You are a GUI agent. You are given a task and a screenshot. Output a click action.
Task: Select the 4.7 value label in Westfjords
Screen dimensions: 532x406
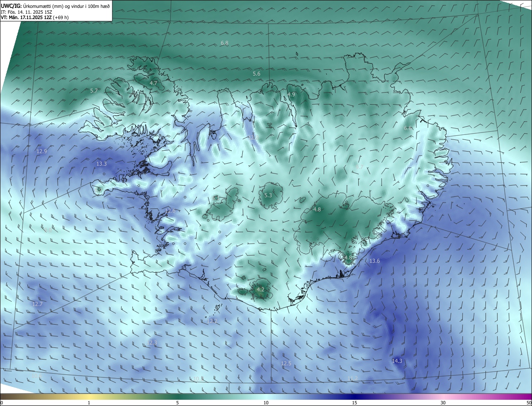pos(153,83)
